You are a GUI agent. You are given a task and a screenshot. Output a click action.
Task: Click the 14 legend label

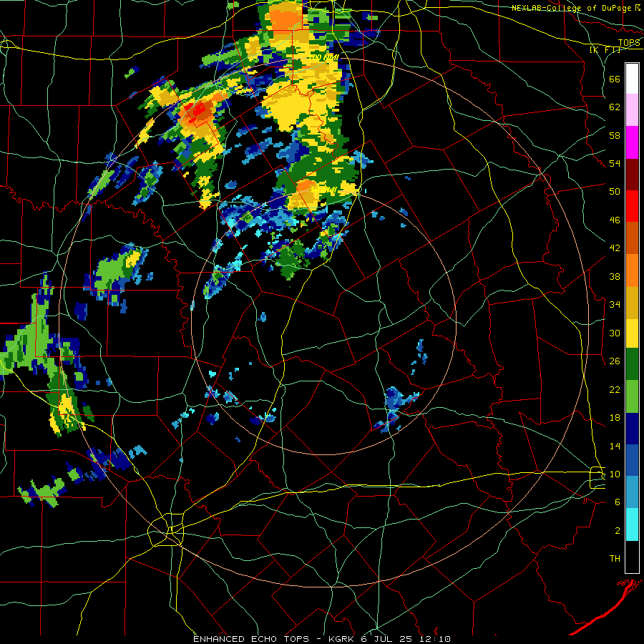pyautogui.click(x=615, y=446)
